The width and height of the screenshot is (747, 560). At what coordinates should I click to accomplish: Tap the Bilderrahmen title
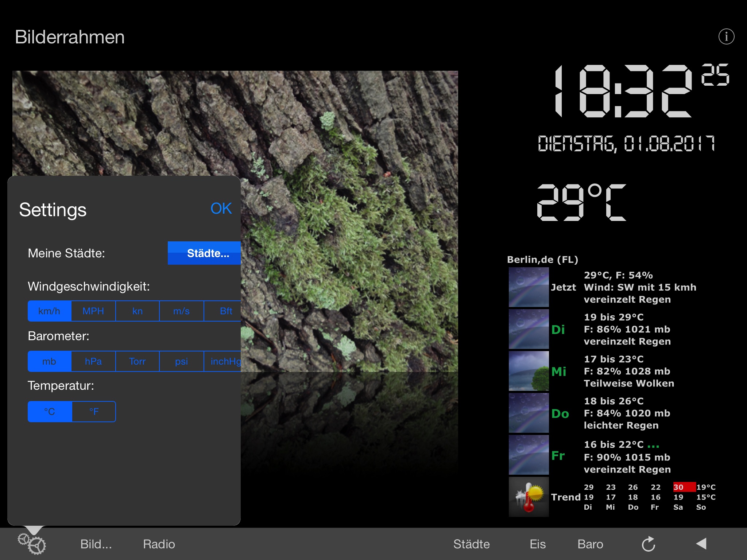[x=70, y=37]
